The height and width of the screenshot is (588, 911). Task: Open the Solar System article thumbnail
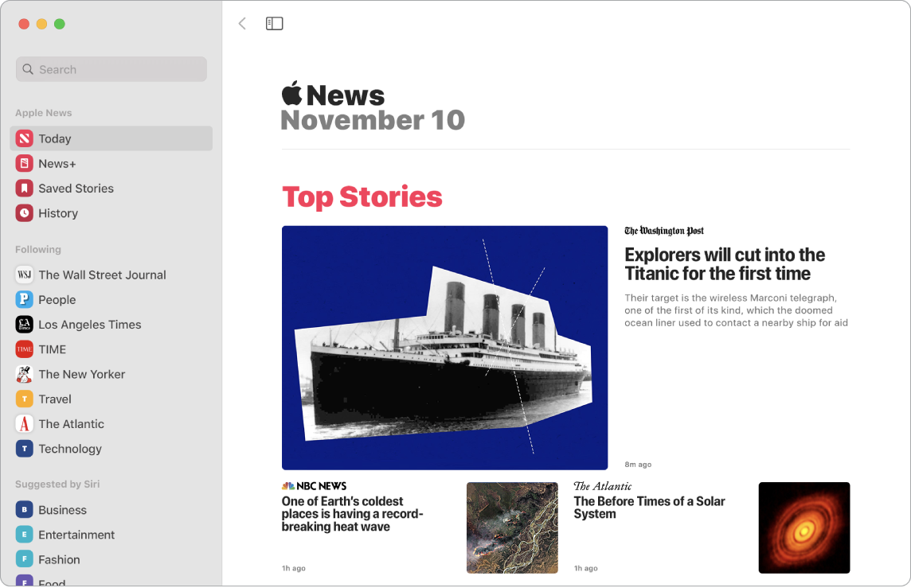(803, 528)
